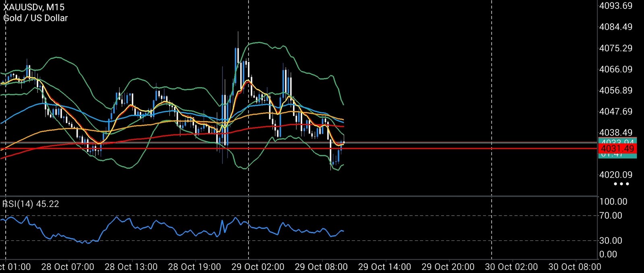This screenshot has height=273, width=644.
Task: Select the 30 Oct 08:00 time label
Action: [575, 267]
